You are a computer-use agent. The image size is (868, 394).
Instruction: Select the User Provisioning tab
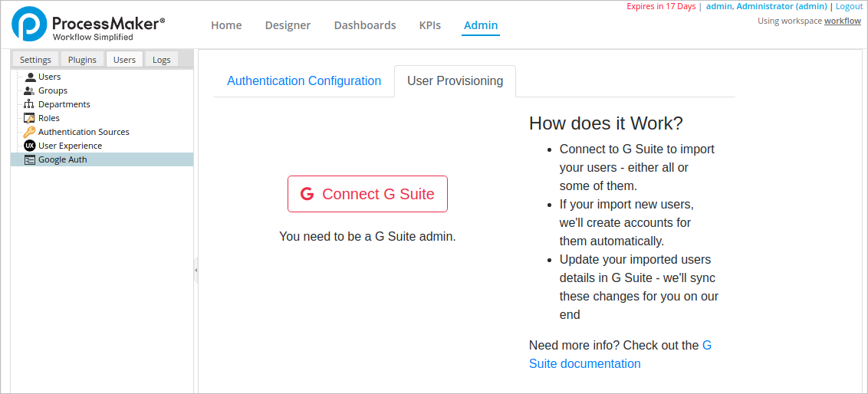(x=455, y=81)
